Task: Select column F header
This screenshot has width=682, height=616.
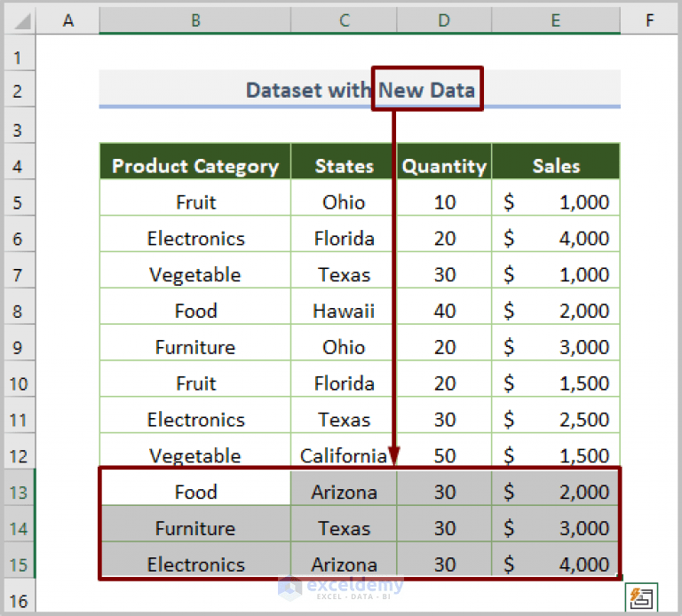Action: pos(649,20)
